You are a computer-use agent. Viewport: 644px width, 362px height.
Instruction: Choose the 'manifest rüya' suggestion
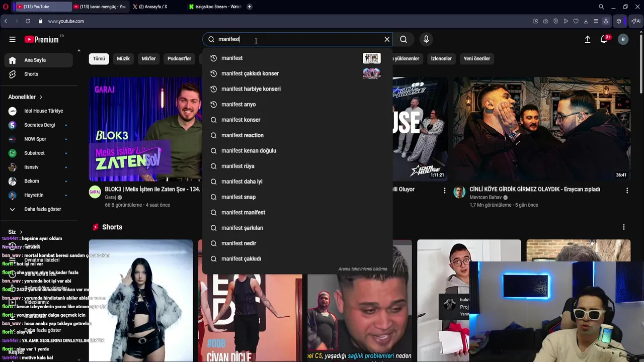pyautogui.click(x=297, y=166)
